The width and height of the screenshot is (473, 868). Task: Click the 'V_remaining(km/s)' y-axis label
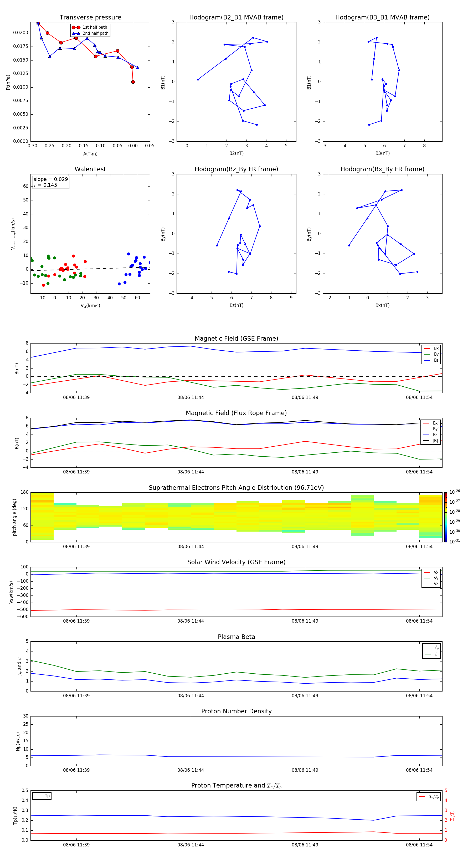[x=13, y=234]
